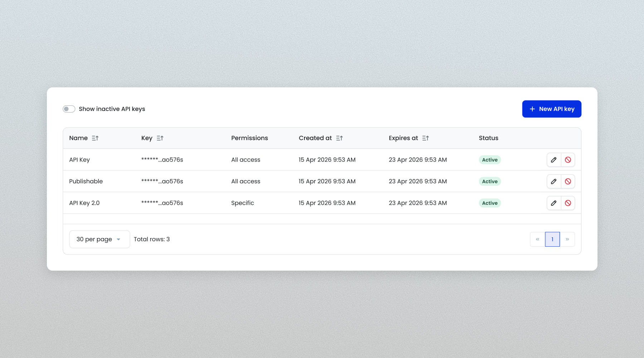Revoke the Publishable key
The width and height of the screenshot is (644, 358).
568,182
